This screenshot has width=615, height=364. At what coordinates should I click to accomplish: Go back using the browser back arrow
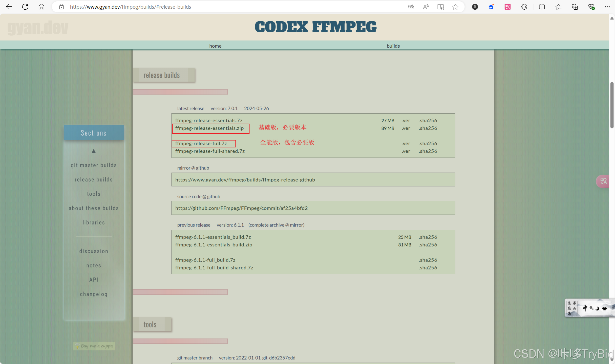click(9, 7)
